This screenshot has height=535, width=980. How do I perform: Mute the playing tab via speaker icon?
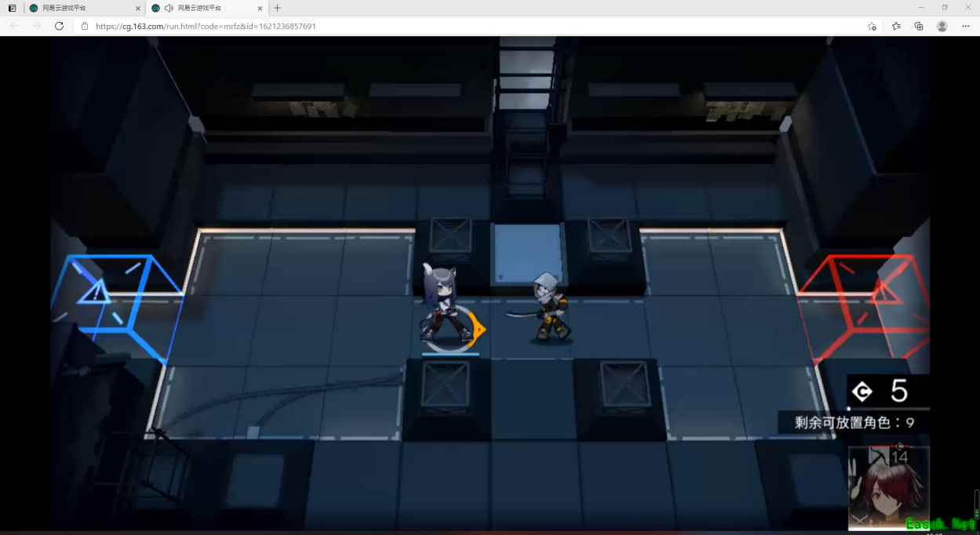169,8
